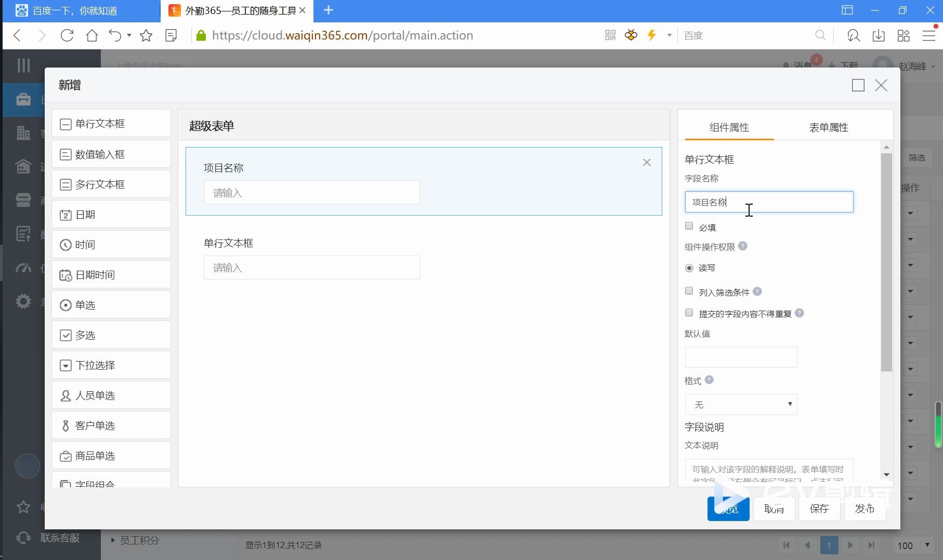The width and height of the screenshot is (943, 560).
Task: Toggle the 必填 checkbox
Action: (x=689, y=226)
